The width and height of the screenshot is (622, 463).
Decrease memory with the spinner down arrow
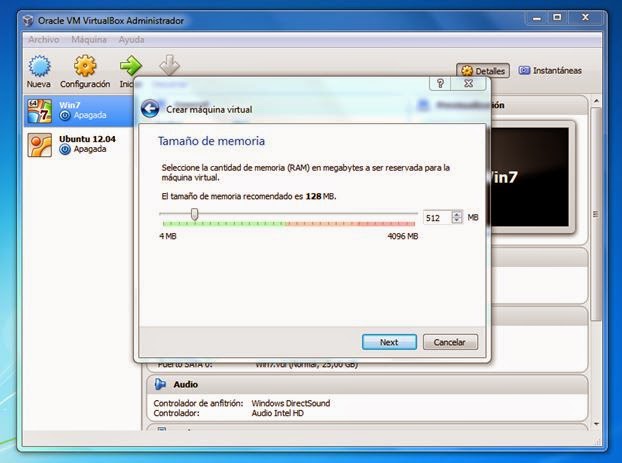pyautogui.click(x=457, y=221)
